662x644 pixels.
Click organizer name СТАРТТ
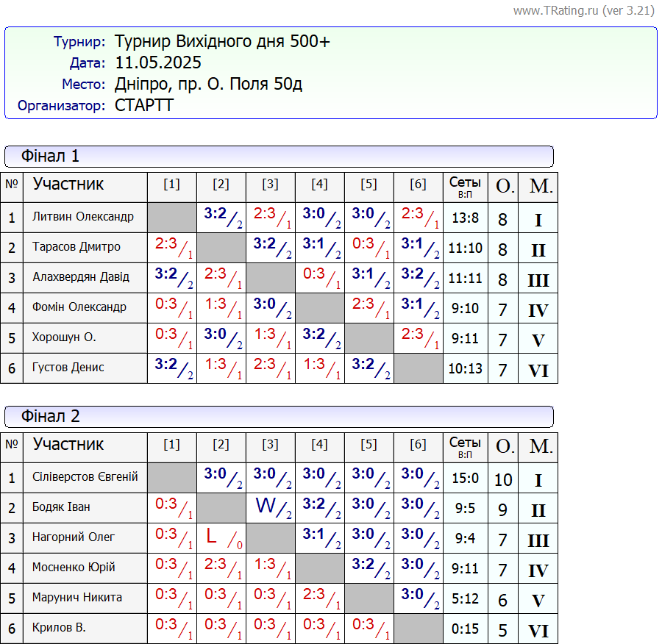144,105
